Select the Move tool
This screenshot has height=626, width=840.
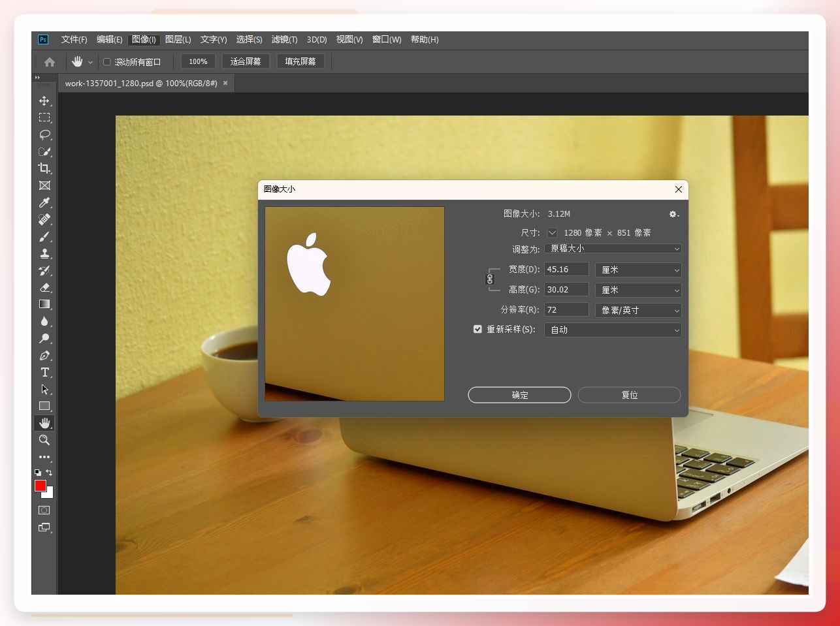click(x=44, y=101)
